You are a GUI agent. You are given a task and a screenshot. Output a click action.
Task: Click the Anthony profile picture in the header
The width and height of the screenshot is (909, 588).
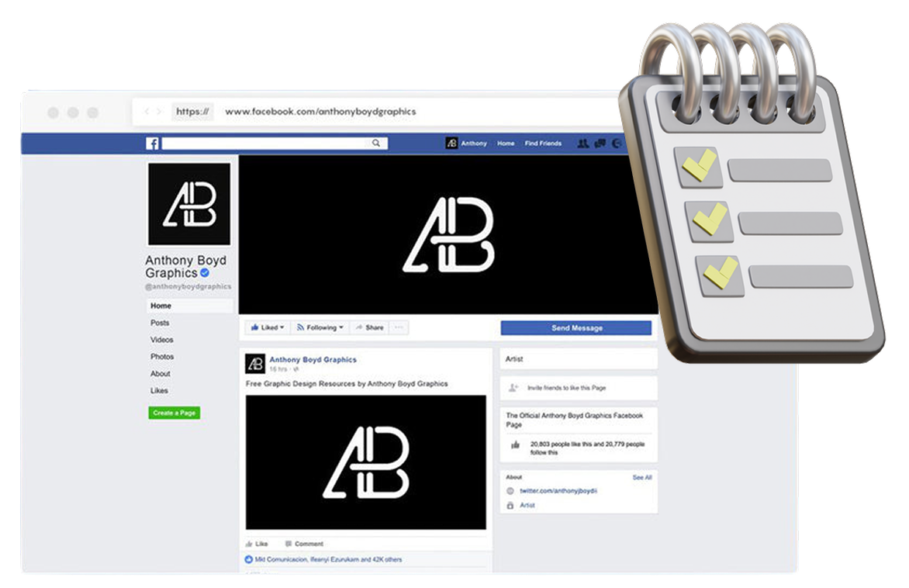[x=451, y=144]
